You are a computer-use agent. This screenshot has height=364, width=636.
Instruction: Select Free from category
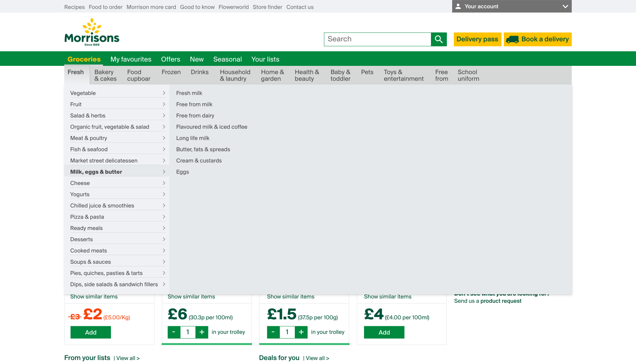[442, 75]
